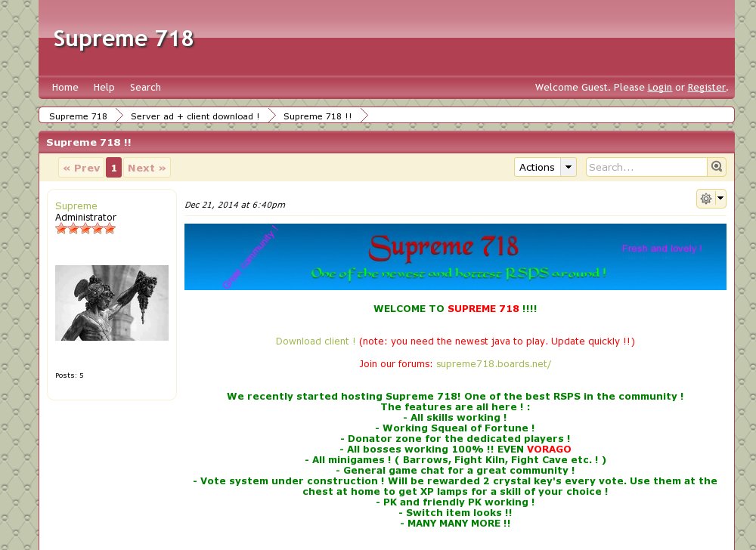Click the Login link
The image size is (756, 550).
pyautogui.click(x=659, y=87)
